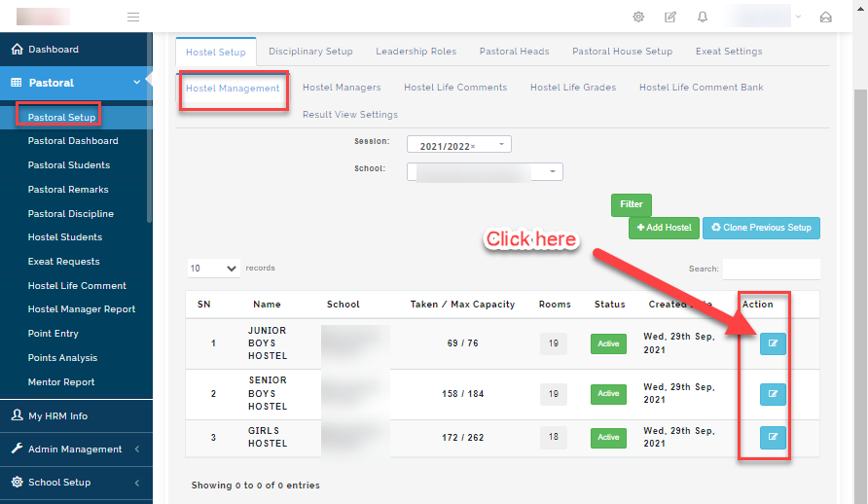Viewport: 868px width, 504px height.
Task: Open the notifications bell icon
Action: click(x=703, y=18)
